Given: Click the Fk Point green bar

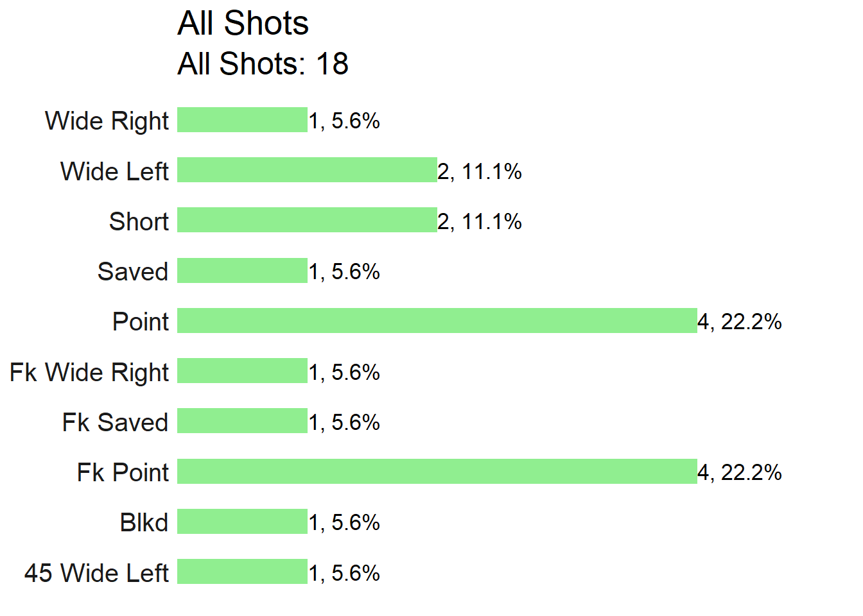Looking at the screenshot, I should click(x=437, y=472).
